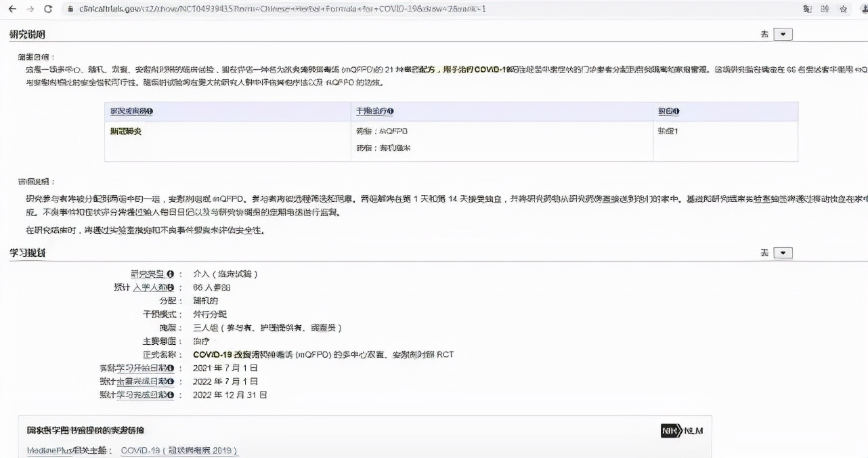
Task: Open the browser extensions icon
Action: (x=825, y=9)
